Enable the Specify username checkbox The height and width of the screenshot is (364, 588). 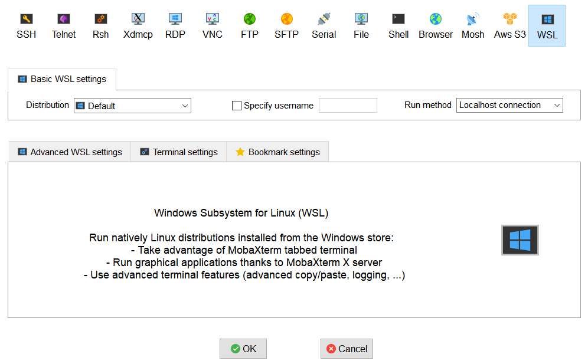click(x=237, y=106)
